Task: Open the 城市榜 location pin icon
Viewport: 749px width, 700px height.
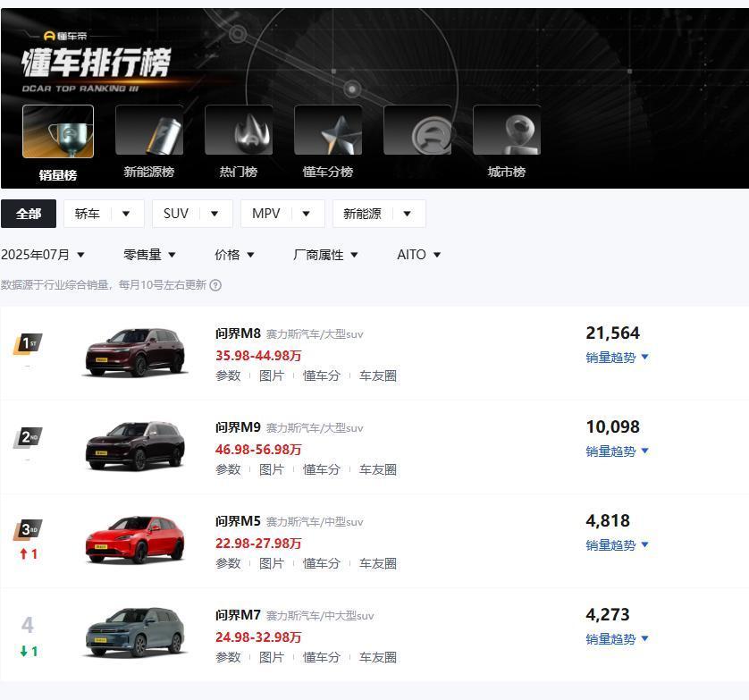Action: [507, 130]
